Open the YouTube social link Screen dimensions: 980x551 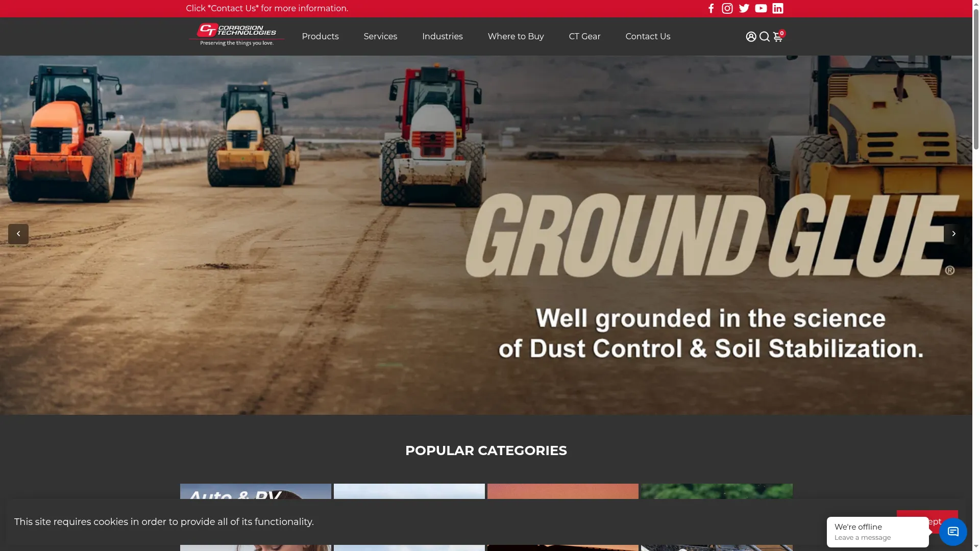[x=761, y=8]
